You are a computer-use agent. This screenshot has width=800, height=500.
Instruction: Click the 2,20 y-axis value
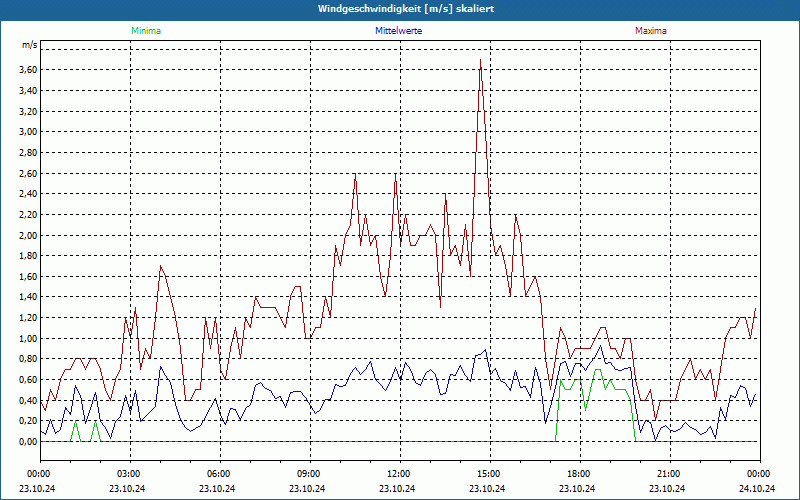(28, 215)
